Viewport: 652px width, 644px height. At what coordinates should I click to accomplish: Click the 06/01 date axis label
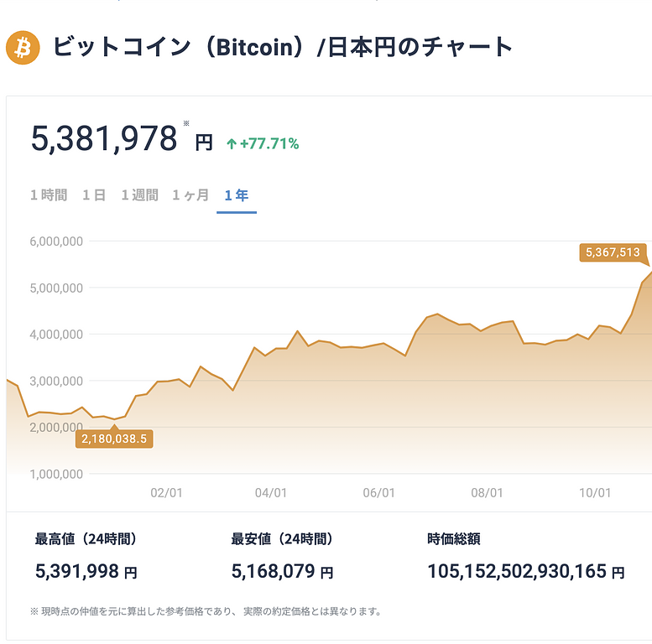click(x=379, y=492)
